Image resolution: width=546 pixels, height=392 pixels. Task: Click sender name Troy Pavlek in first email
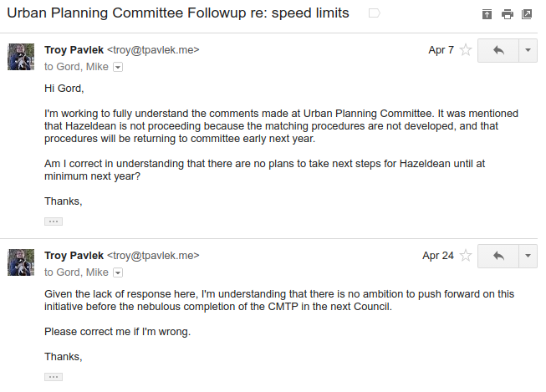(x=74, y=50)
